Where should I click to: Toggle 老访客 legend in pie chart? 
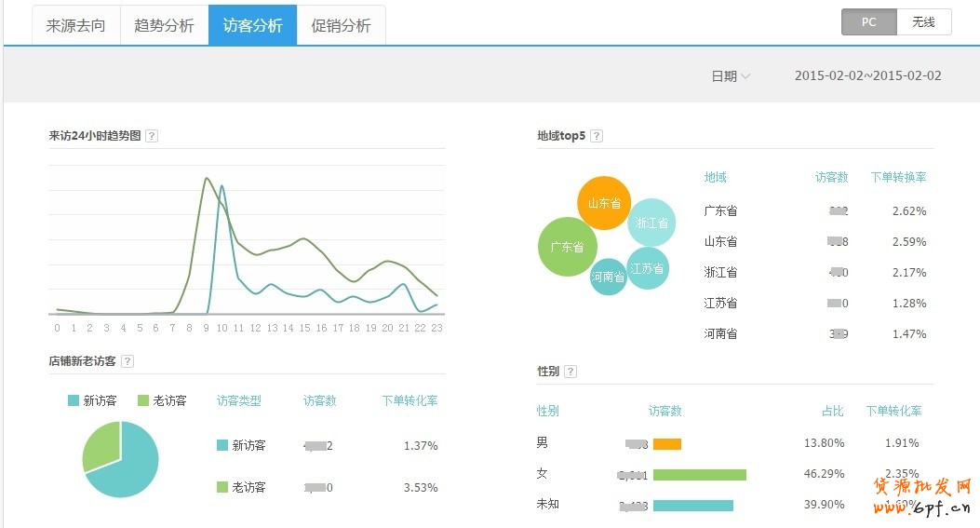click(x=162, y=400)
